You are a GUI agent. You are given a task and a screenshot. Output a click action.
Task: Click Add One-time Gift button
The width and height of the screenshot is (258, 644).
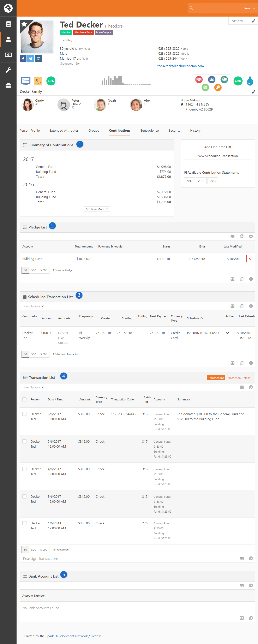[x=217, y=147]
